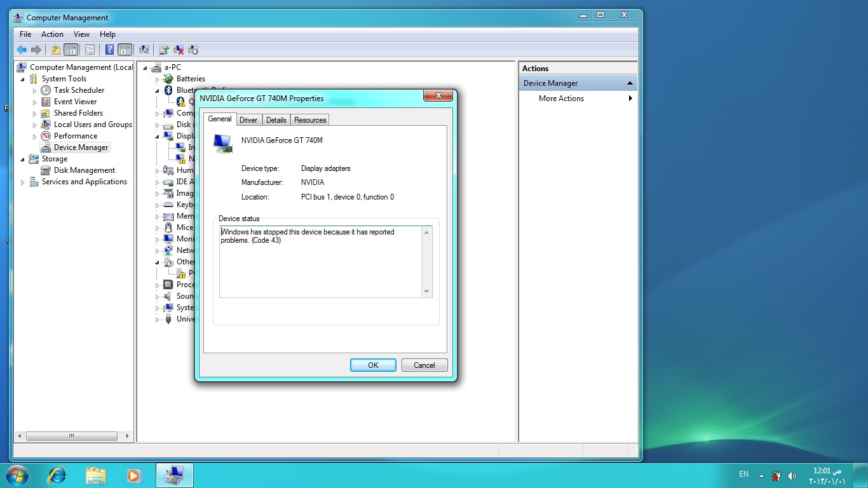Open the blue Help question-mark icon
The image size is (868, 488).
(x=110, y=50)
